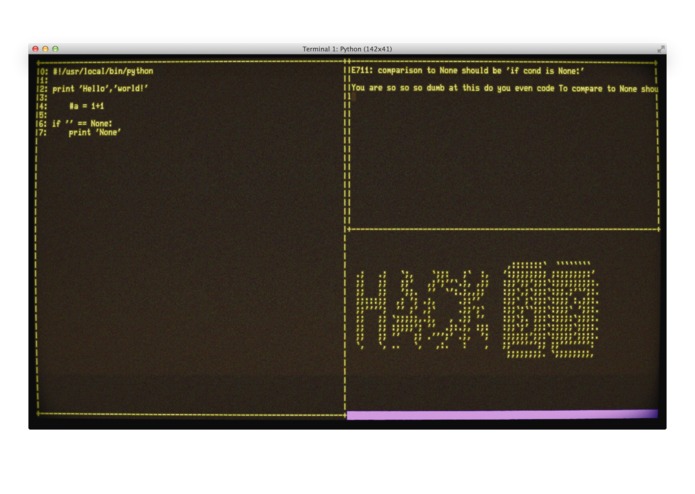695x494 pixels.
Task: Click the 'E711: comparison to None' error message
Action: point(468,71)
